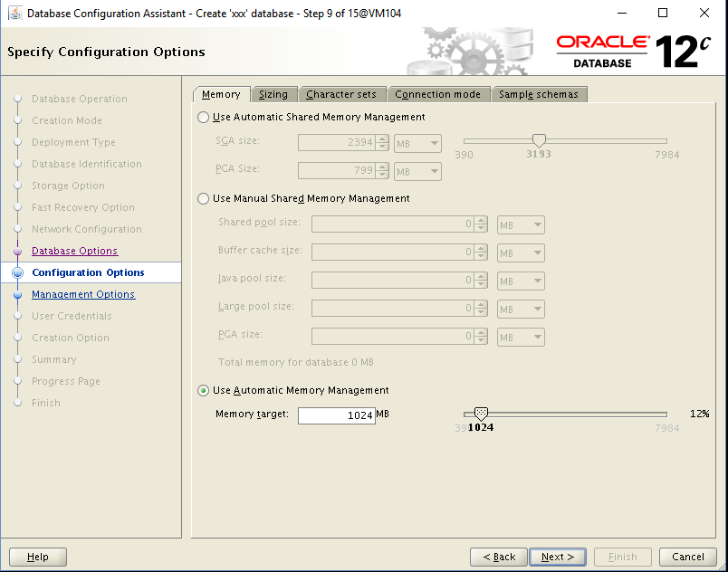Open the Character sets tab
Screen dimensions: 728x572
[341, 94]
